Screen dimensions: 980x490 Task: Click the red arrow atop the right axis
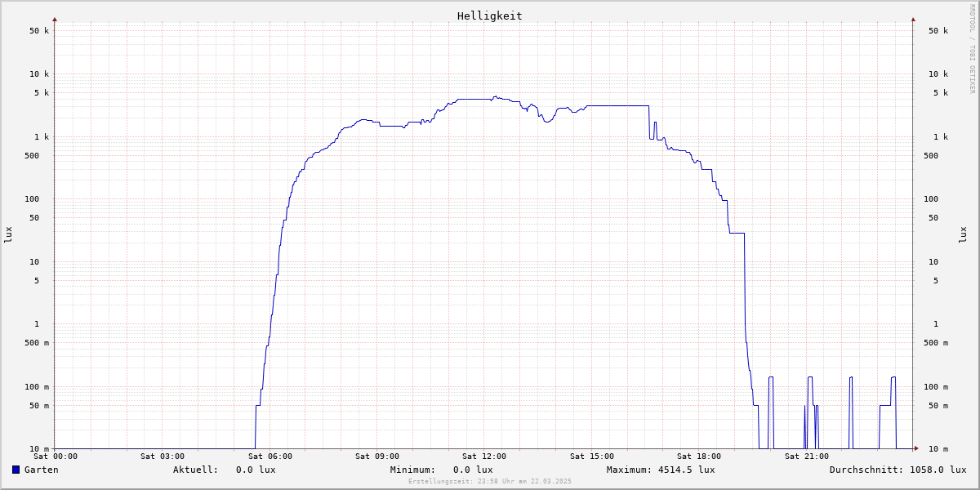click(x=913, y=19)
